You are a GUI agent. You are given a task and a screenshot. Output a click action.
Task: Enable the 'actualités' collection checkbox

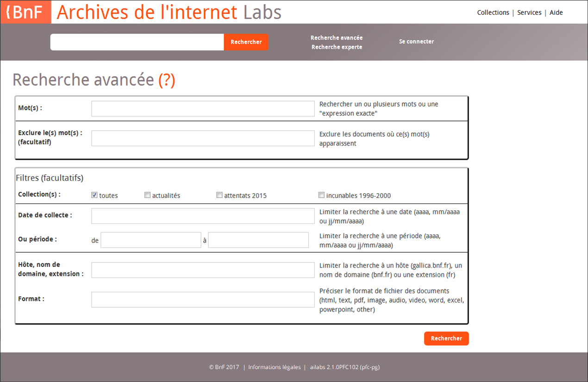148,195
